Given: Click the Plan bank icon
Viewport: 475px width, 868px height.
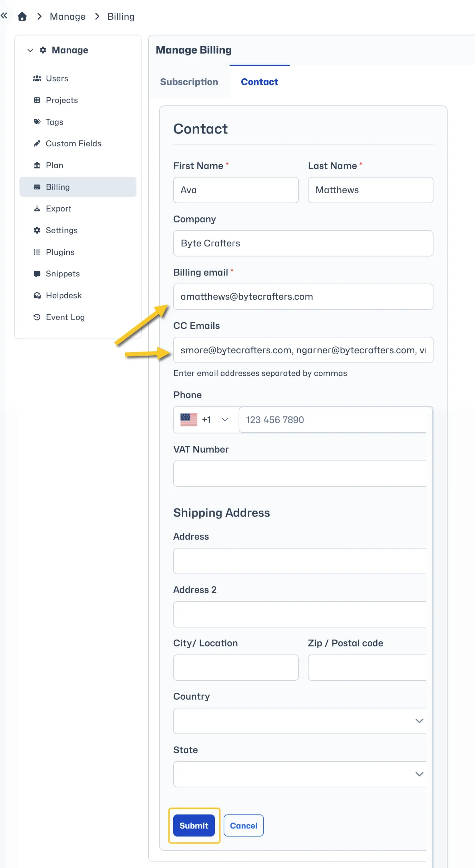Looking at the screenshot, I should coord(37,165).
